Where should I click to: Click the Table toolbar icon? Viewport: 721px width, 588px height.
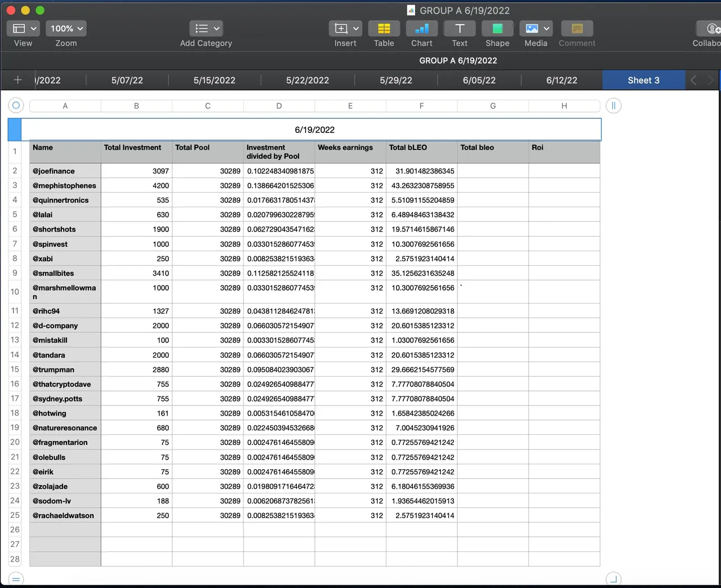pos(384,28)
